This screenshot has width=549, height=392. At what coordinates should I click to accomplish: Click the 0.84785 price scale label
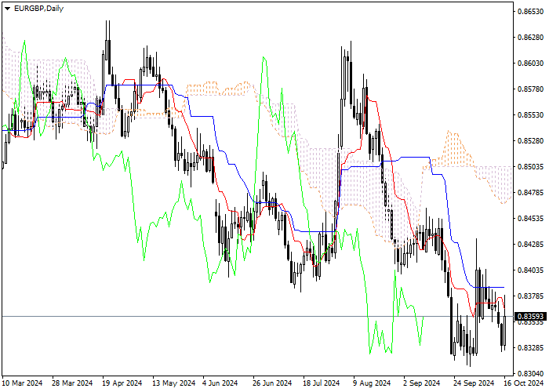tap(531, 193)
